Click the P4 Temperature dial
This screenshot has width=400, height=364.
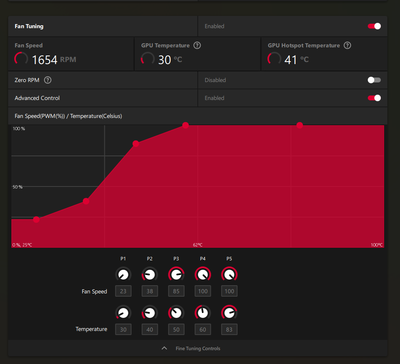pos(203,313)
